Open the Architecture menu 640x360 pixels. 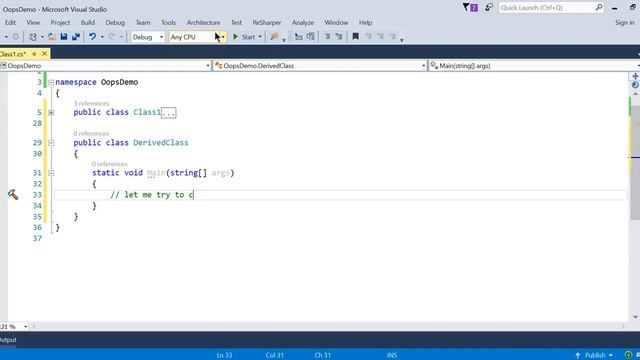coord(203,23)
